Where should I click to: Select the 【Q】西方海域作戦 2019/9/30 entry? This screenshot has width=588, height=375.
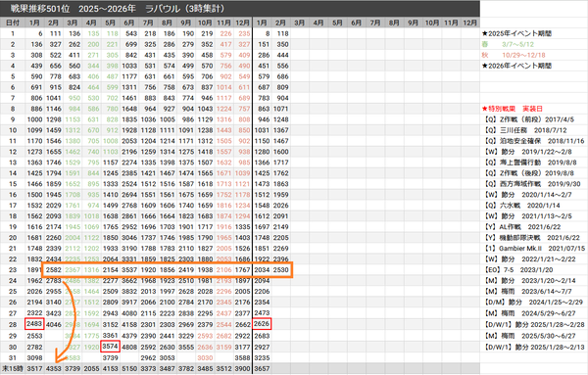[532, 184]
